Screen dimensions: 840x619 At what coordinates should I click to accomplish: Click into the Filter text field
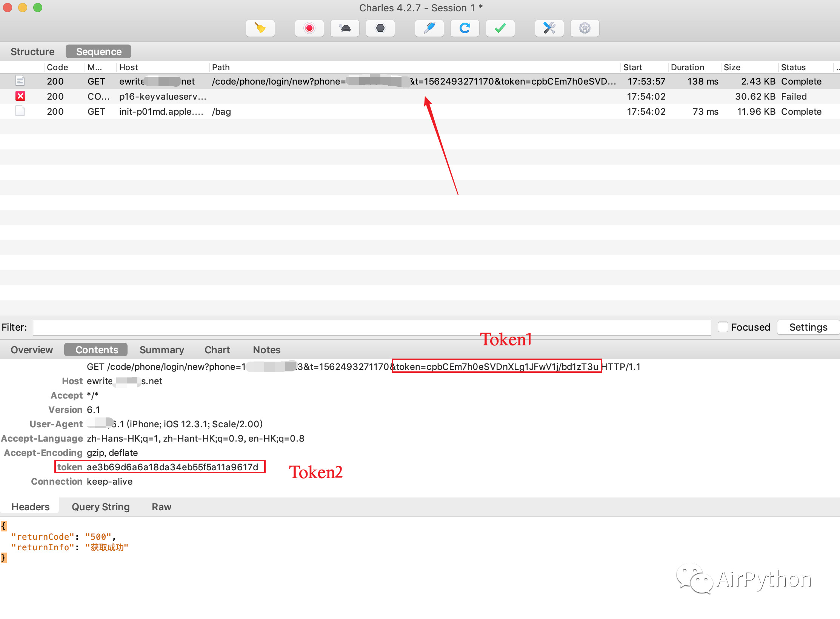pyautogui.click(x=372, y=327)
